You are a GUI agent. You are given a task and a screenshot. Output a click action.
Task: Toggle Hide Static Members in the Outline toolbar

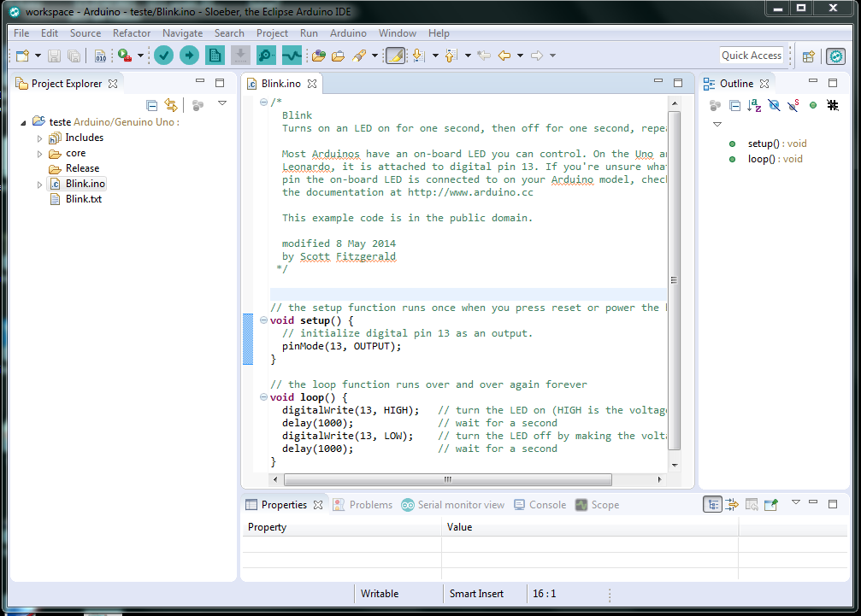[x=793, y=105]
